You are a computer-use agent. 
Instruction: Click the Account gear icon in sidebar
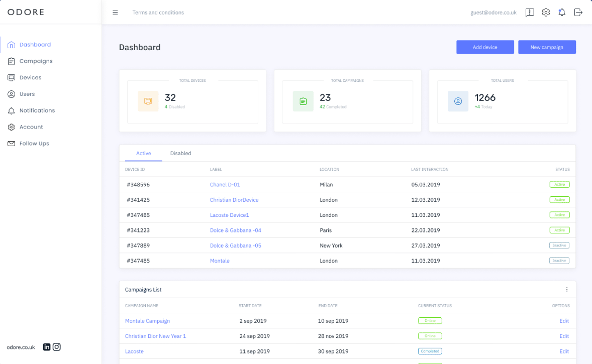click(12, 127)
